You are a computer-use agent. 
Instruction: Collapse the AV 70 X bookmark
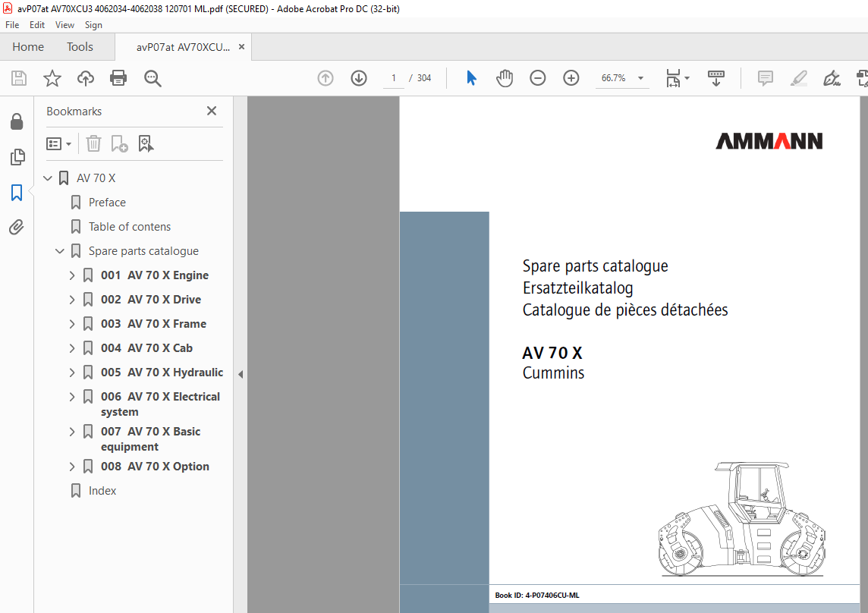point(48,178)
